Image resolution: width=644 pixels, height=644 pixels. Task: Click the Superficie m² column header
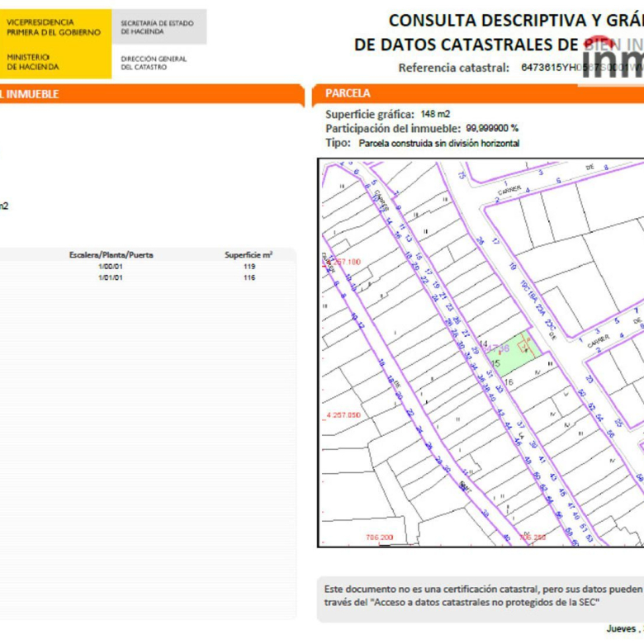click(249, 255)
